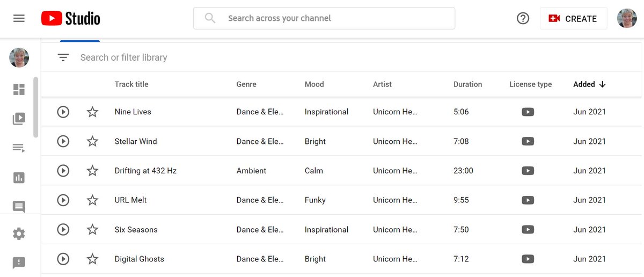
Task: Open the hamburger navigation menu
Action: (19, 18)
